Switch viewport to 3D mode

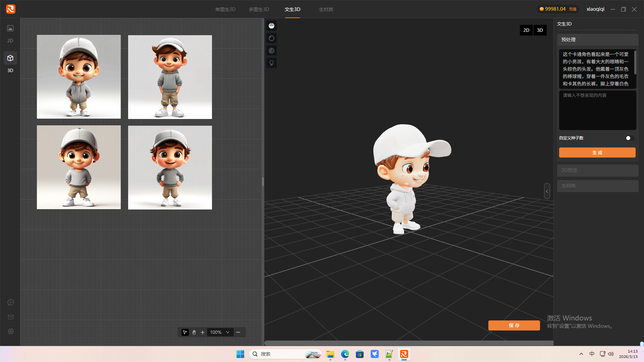540,30
